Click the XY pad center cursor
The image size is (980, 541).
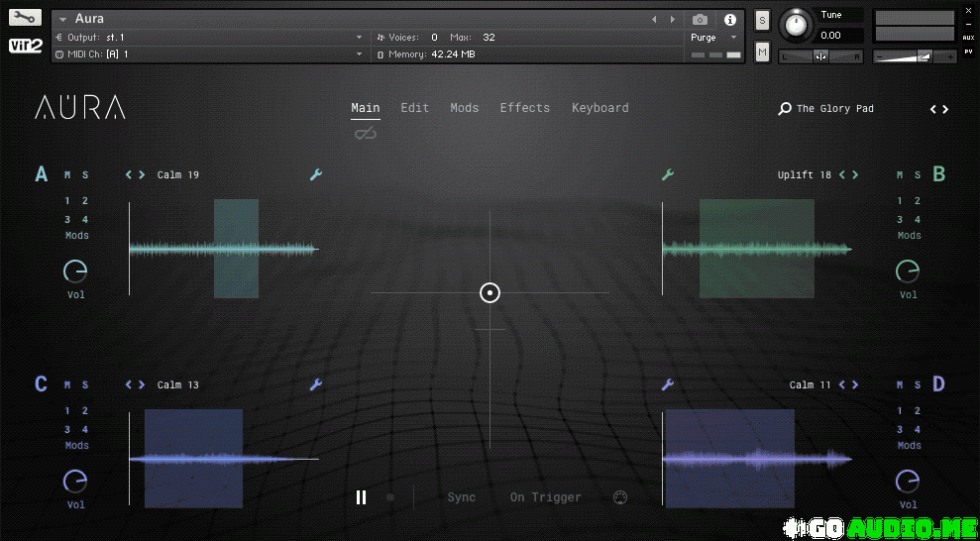tap(490, 292)
